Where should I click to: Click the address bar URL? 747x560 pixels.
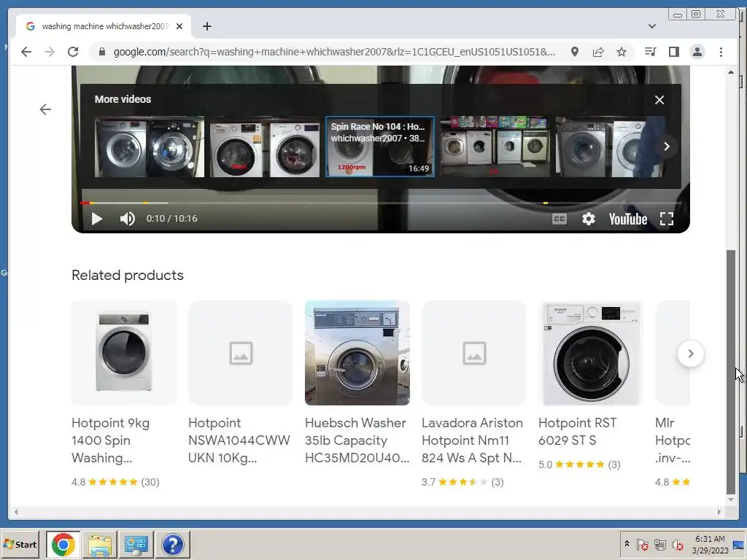pos(334,52)
